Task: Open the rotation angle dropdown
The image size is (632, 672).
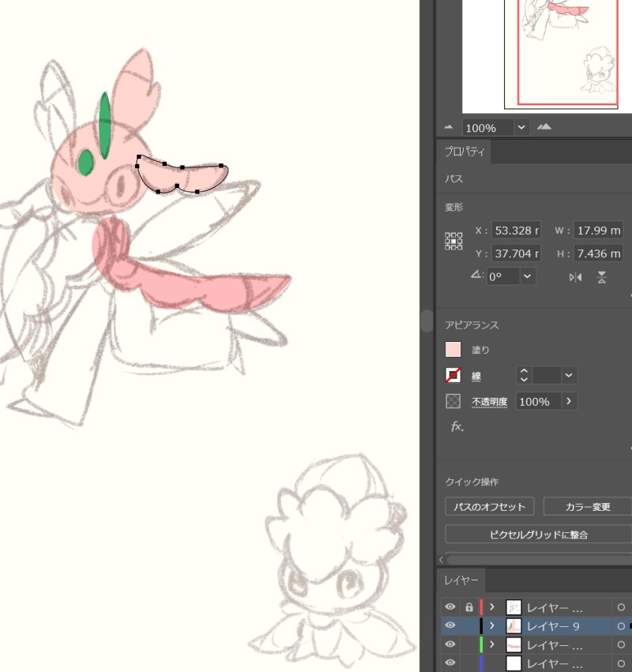Action: coord(528,276)
